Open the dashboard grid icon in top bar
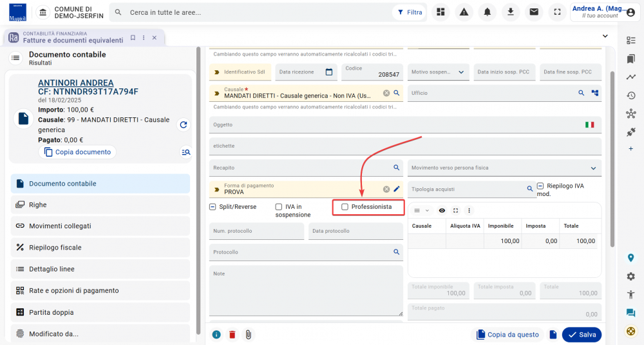 (x=440, y=12)
